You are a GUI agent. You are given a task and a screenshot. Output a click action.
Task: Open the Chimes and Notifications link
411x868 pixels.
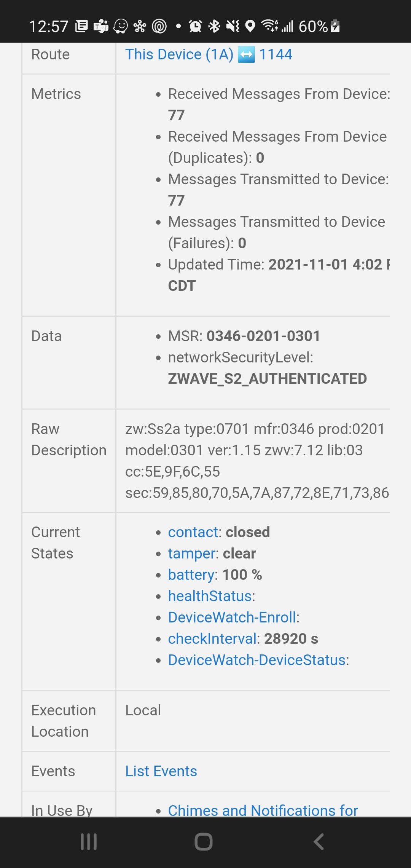263,810
